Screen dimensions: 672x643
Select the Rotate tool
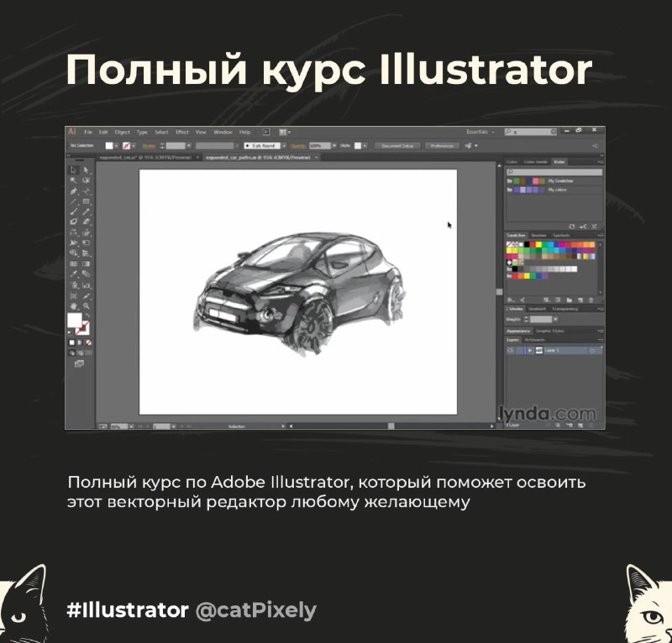[74, 233]
